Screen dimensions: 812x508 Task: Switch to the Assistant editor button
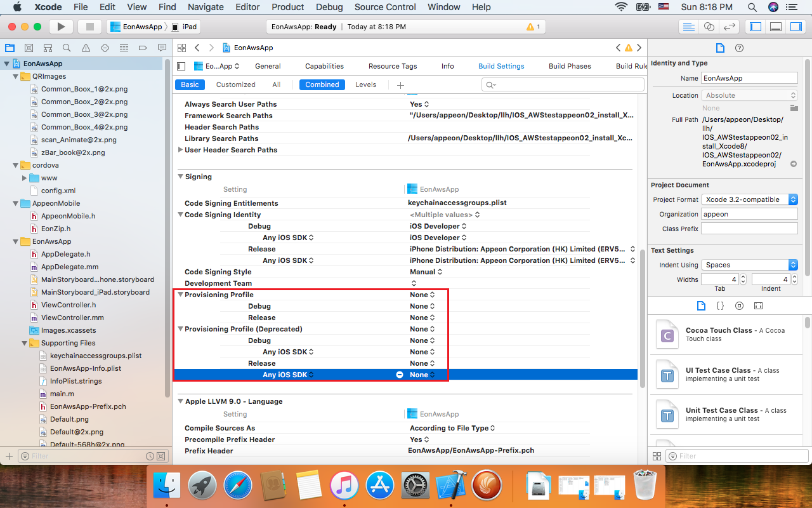pyautogui.click(x=709, y=27)
